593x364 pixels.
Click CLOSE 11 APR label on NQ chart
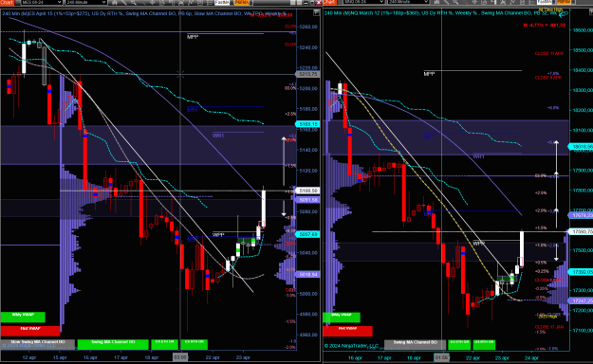(549, 54)
